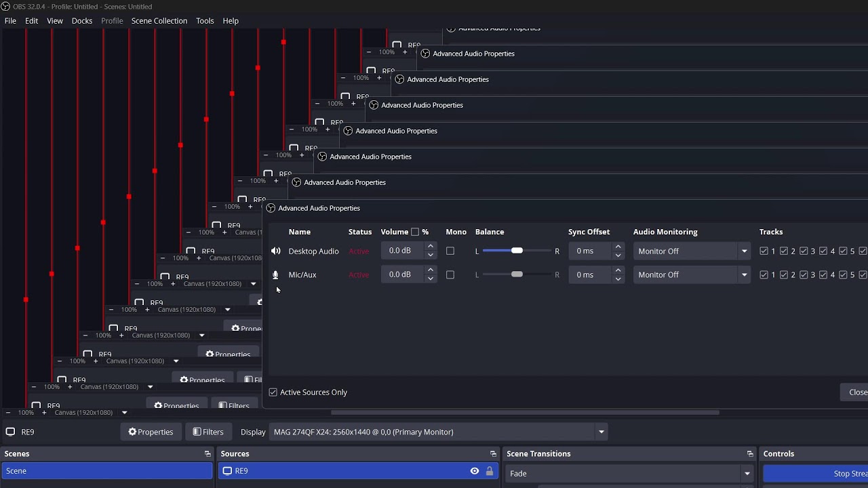Enable Mono for Mic/Aux
Viewport: 868px width, 488px height.
pyautogui.click(x=450, y=274)
